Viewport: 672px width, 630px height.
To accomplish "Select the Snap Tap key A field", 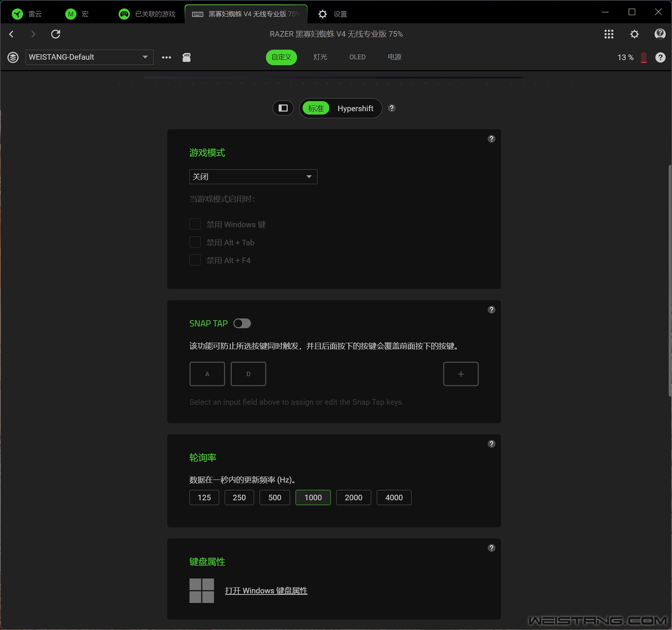I will coord(207,374).
